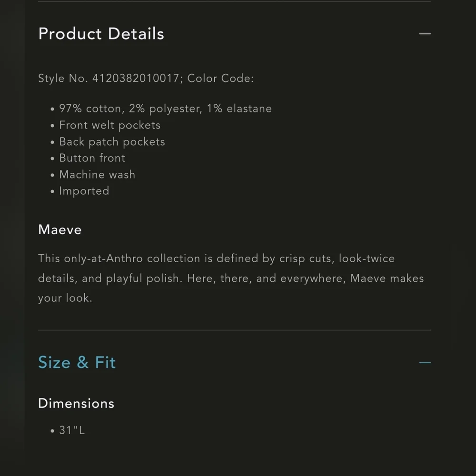The image size is (476, 476).
Task: Click the Dimensions subheading
Action: 76,404
